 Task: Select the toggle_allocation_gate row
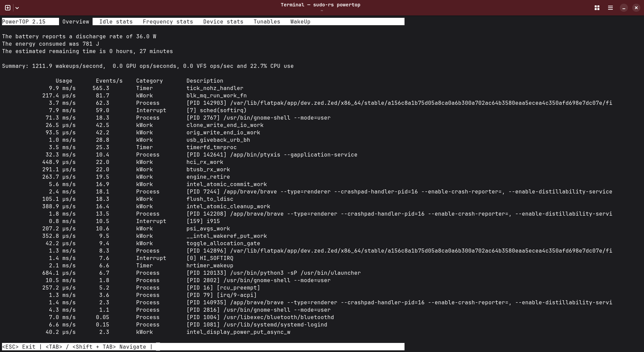tap(153, 243)
